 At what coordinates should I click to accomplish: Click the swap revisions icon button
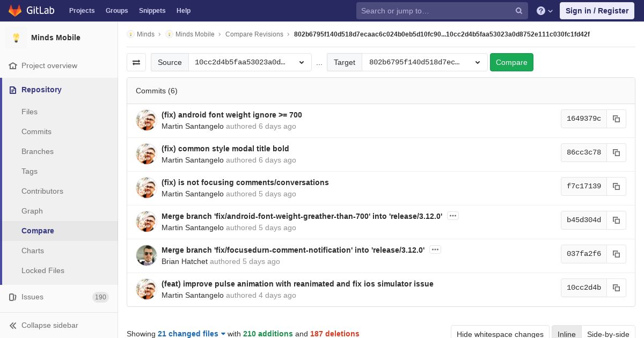(x=136, y=62)
